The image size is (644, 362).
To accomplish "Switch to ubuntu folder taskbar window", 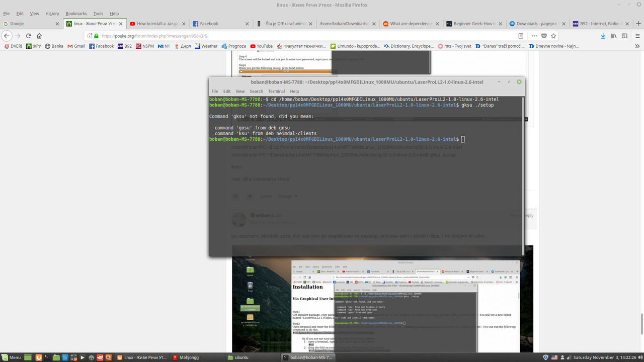I will tap(252, 357).
